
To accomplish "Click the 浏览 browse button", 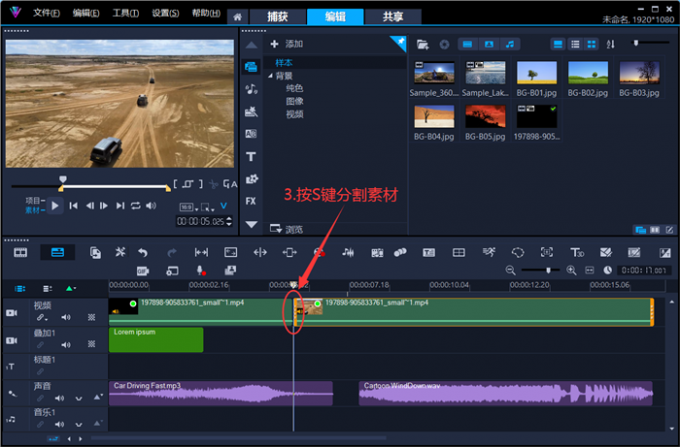I will (x=287, y=229).
